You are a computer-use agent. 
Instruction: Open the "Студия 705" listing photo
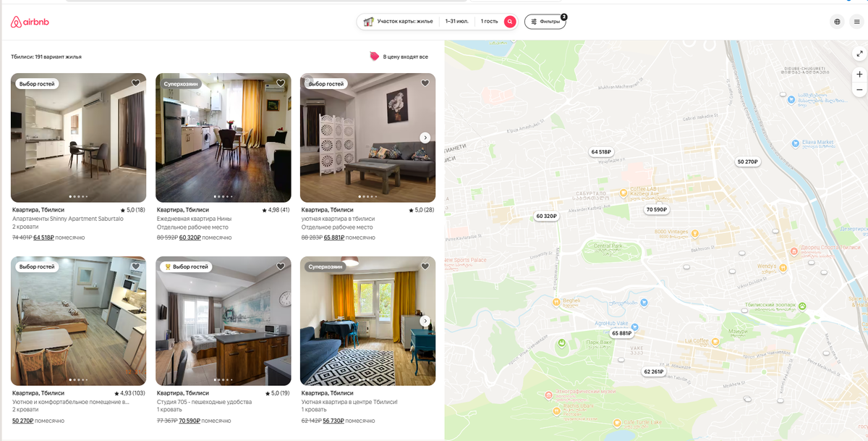[x=223, y=321]
